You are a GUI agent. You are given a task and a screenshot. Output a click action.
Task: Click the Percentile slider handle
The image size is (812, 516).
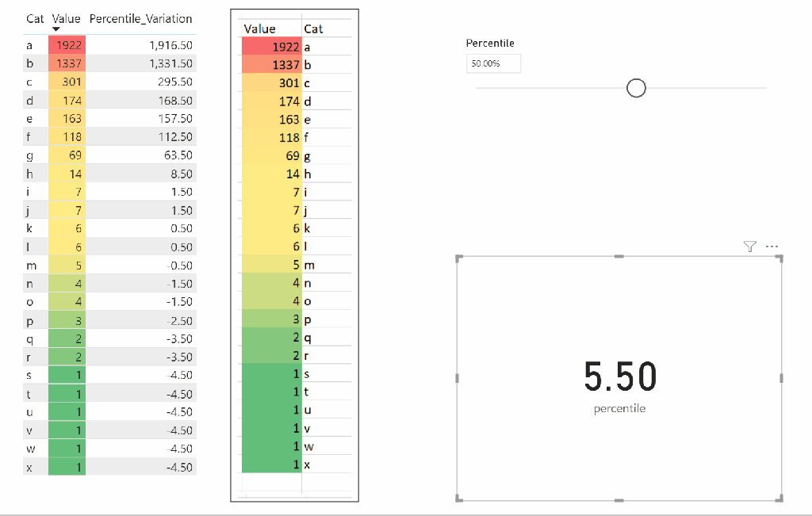pos(636,88)
